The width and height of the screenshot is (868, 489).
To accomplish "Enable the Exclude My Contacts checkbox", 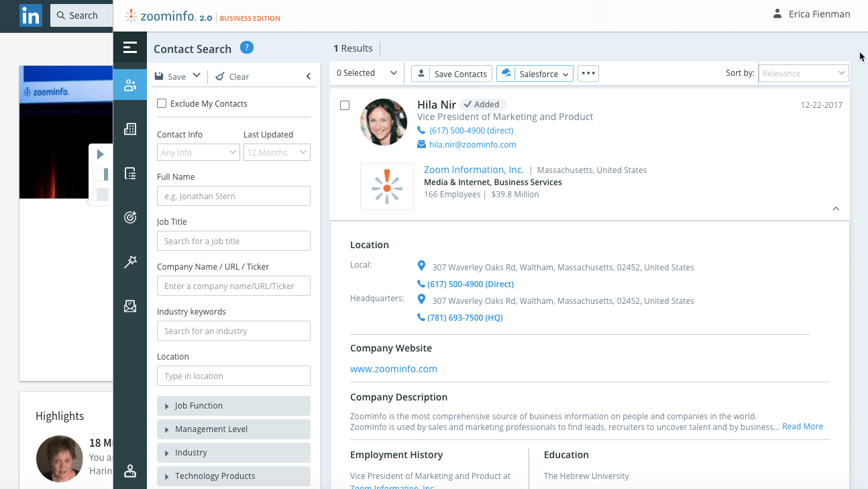I will pos(162,104).
